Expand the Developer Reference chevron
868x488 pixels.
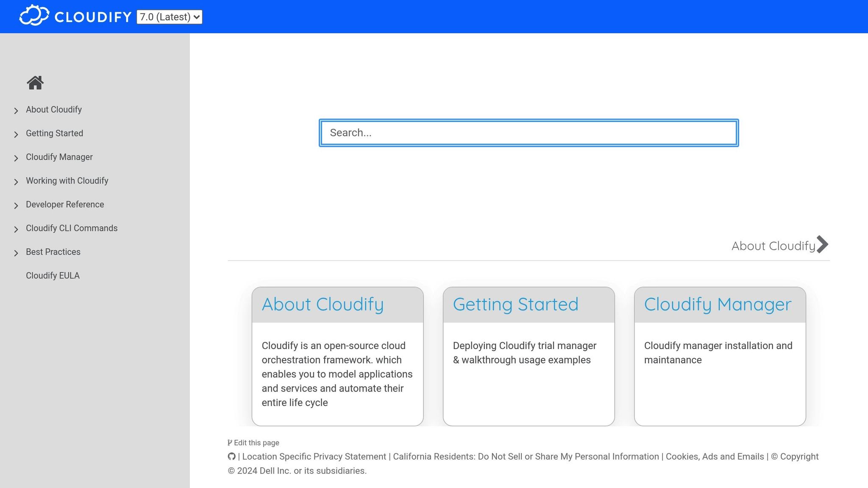coord(16,205)
